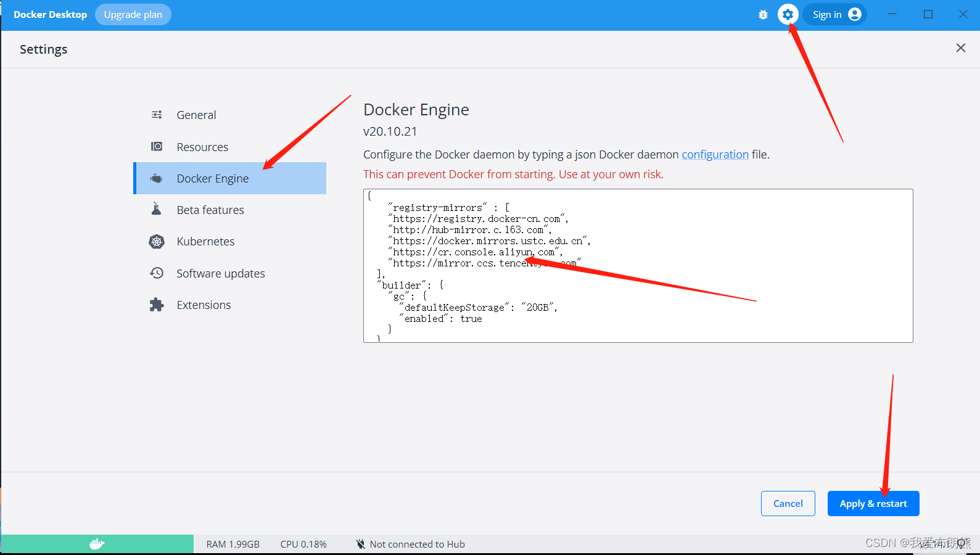Image resolution: width=980 pixels, height=555 pixels.
Task: Open the Beta features section
Action: point(229,210)
